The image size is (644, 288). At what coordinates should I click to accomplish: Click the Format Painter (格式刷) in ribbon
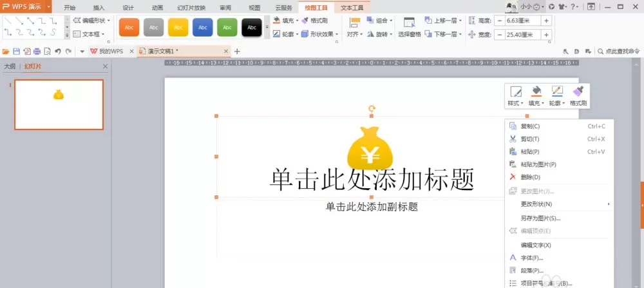tap(315, 21)
